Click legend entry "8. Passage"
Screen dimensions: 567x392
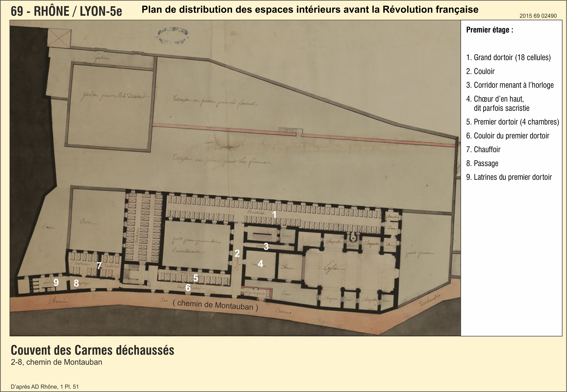(x=482, y=163)
